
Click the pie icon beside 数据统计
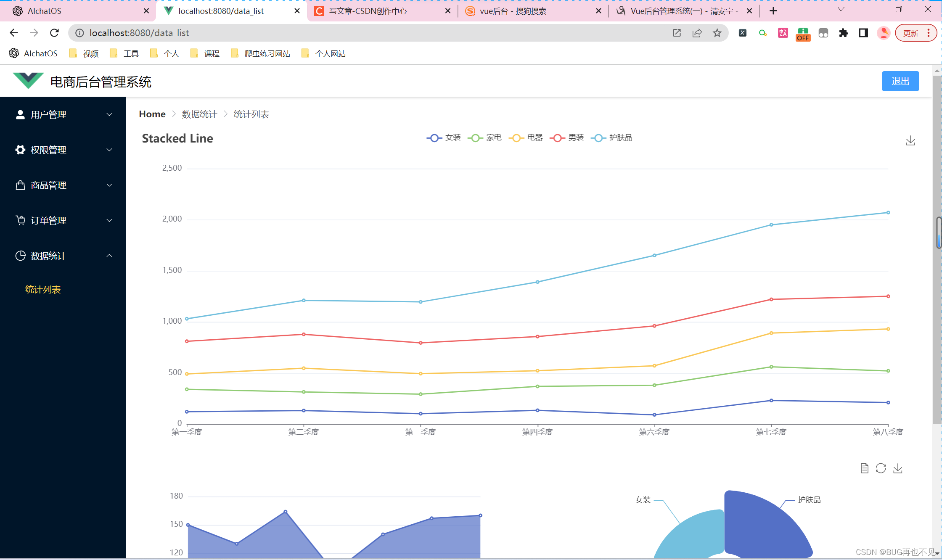[20, 256]
